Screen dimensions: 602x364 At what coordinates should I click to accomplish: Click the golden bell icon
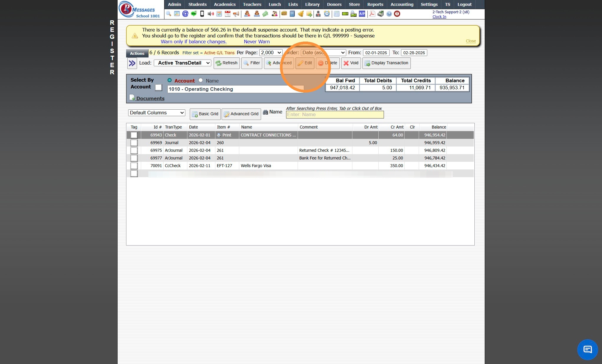(301, 14)
